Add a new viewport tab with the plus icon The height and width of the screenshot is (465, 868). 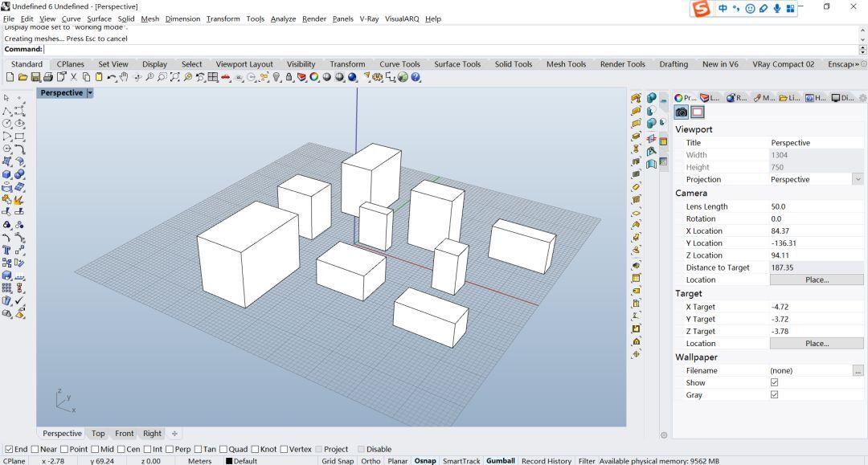click(174, 434)
